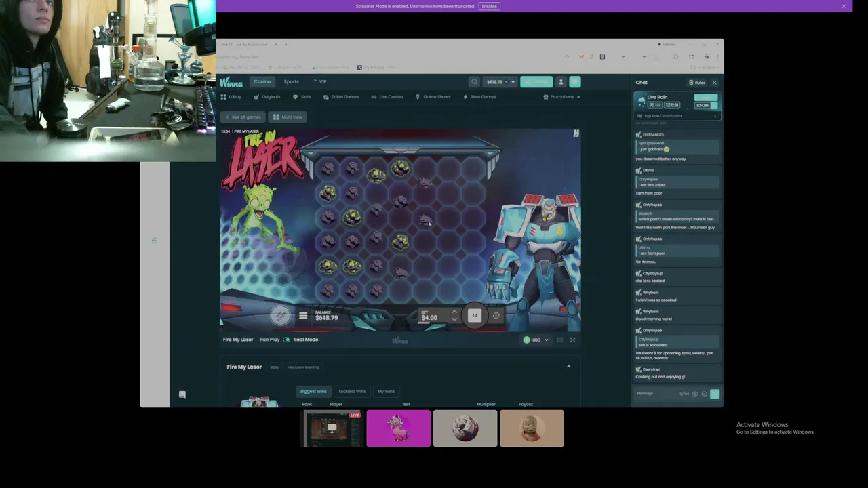Open the emoji picker in chat
The width and height of the screenshot is (868, 488).
click(x=704, y=394)
